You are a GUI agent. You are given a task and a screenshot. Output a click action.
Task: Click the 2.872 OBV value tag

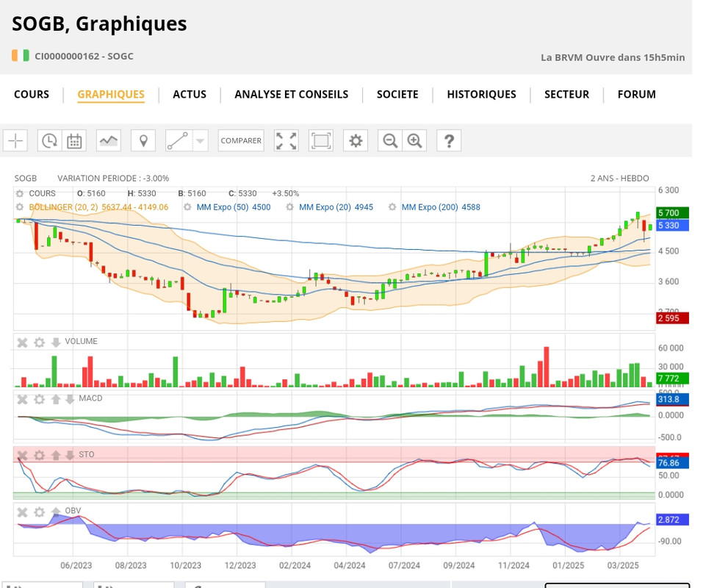pyautogui.click(x=672, y=520)
